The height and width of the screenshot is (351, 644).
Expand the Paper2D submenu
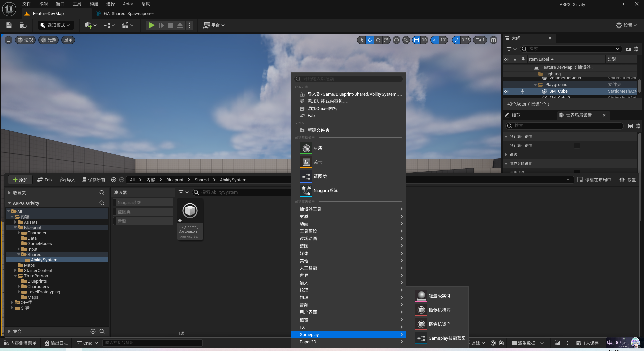point(349,342)
